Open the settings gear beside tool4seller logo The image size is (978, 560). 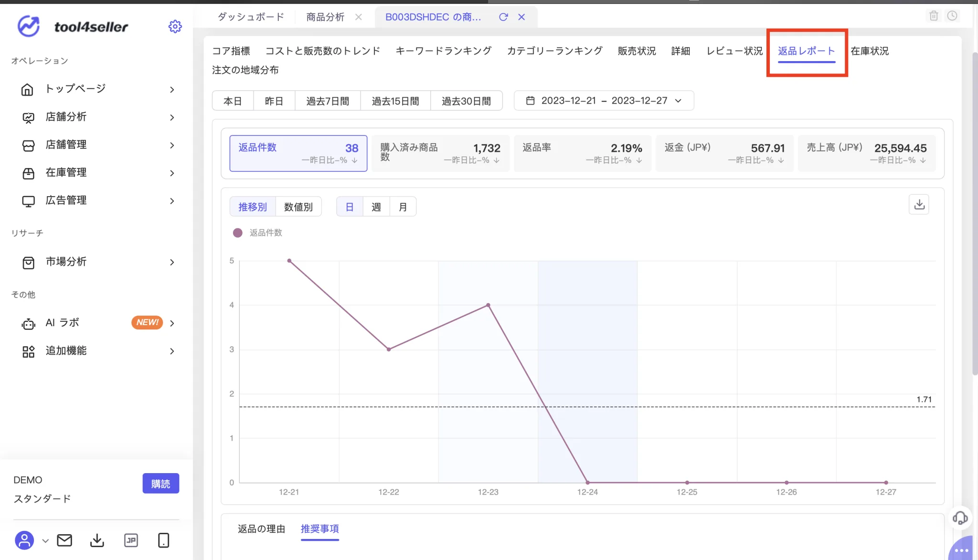[175, 26]
